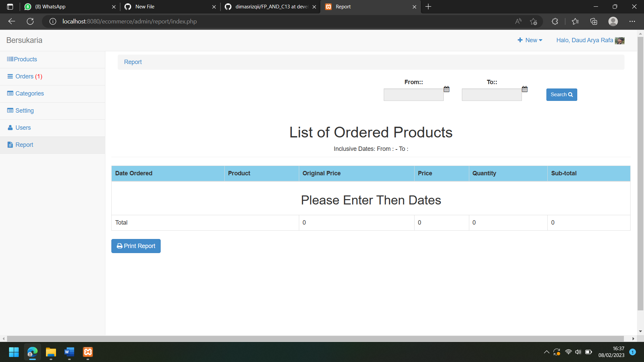This screenshot has width=644, height=362.
Task: Open Products page from sidebar
Action: pyautogui.click(x=25, y=59)
